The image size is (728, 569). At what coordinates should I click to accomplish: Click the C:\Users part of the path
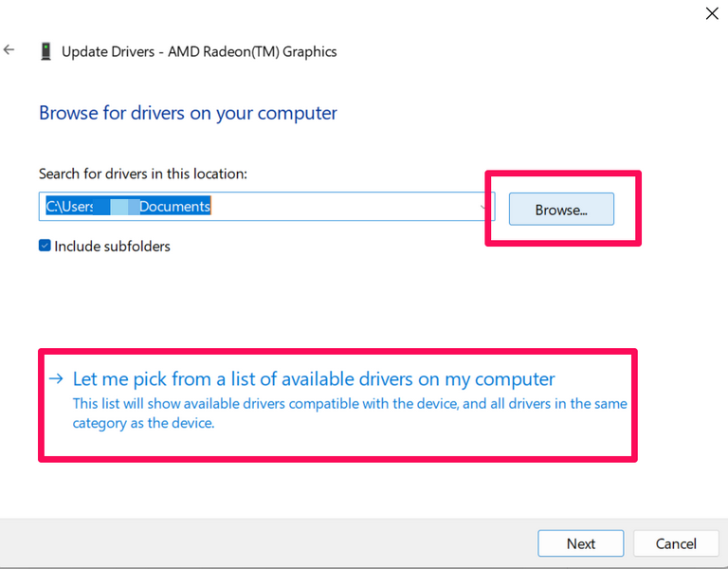click(x=69, y=206)
